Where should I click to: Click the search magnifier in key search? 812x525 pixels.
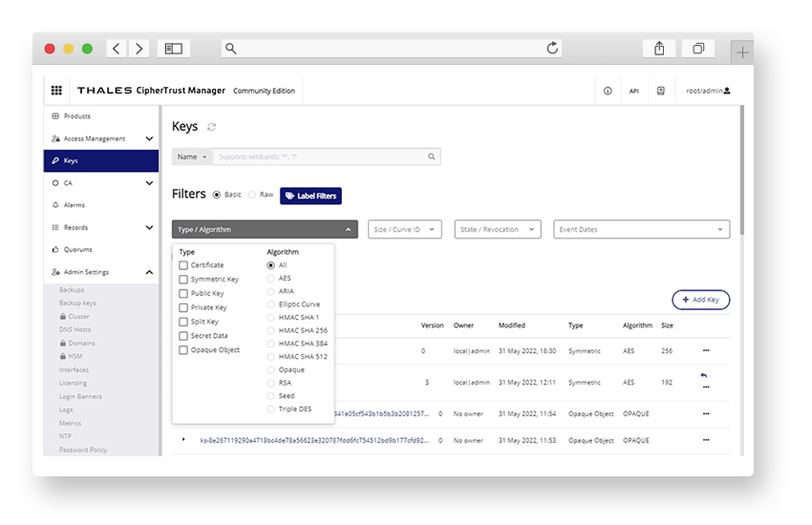coord(432,157)
